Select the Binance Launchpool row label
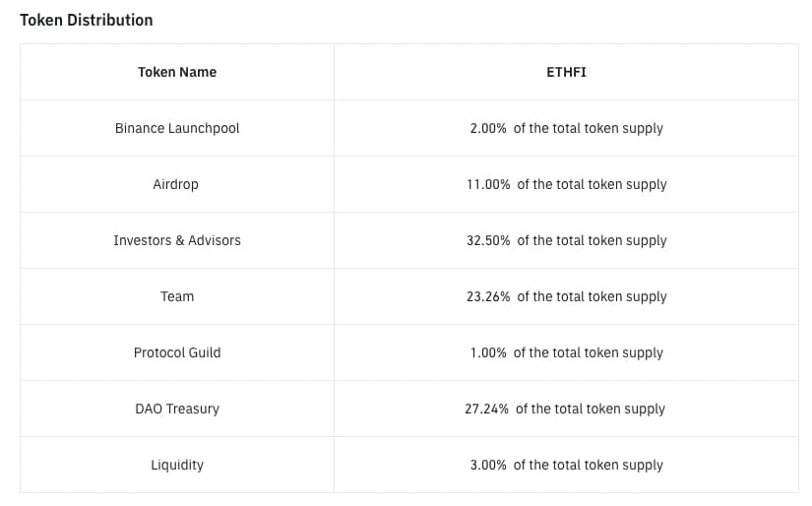The image size is (812, 506). point(177,128)
